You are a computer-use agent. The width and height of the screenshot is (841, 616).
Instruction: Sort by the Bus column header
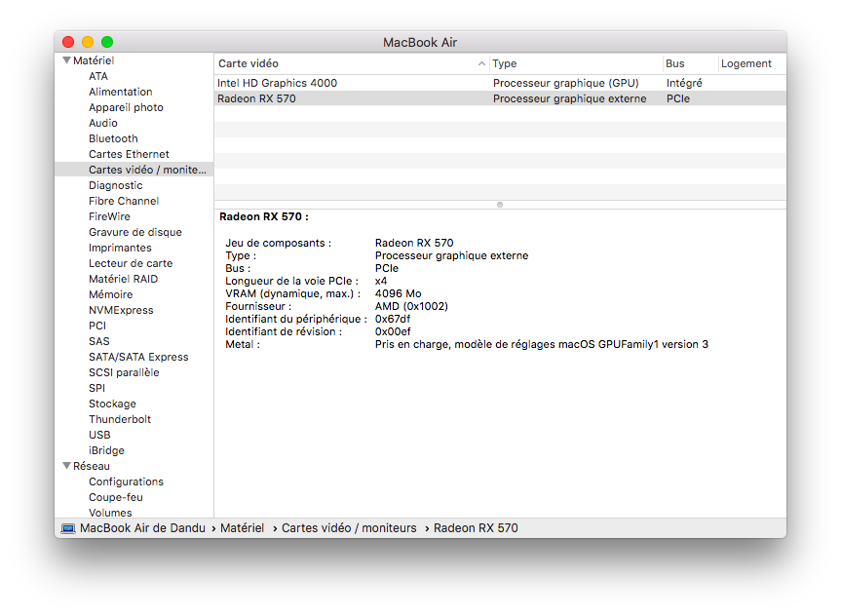(690, 63)
